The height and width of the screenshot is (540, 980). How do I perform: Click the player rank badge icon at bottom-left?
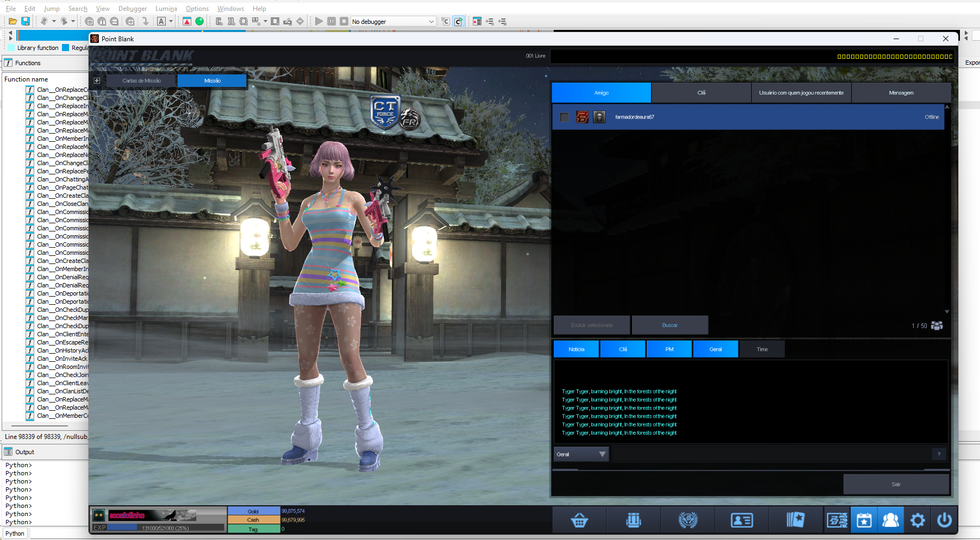[x=98, y=514]
